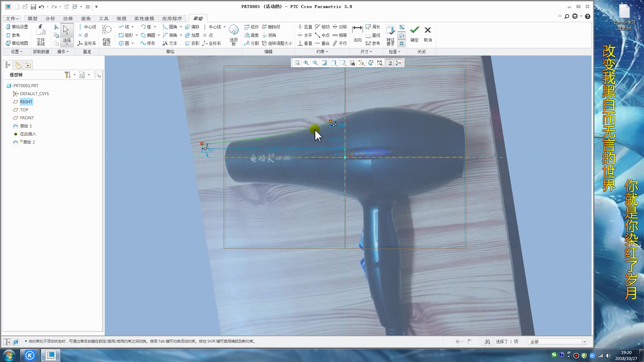Toggle vertex display in graphics toolbar
Screen dimensions: 644x362
point(398,63)
